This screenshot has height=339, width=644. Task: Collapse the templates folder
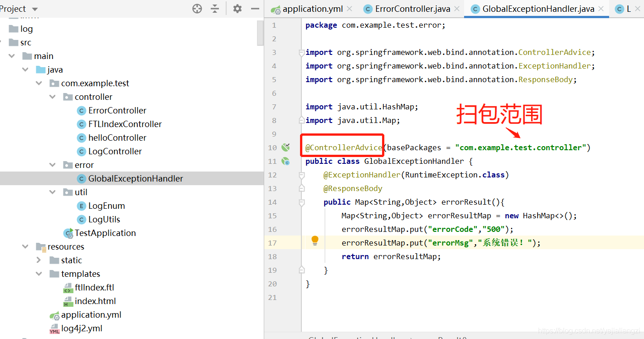tap(39, 274)
